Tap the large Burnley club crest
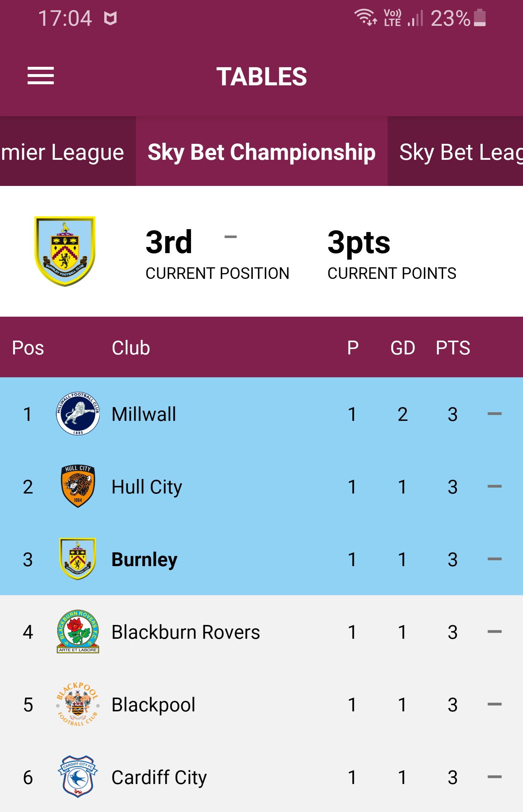The width and height of the screenshot is (523, 812). 65,251
